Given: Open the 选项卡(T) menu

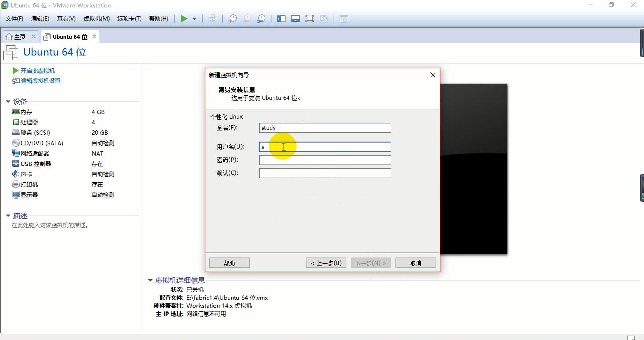Looking at the screenshot, I should coord(129,19).
